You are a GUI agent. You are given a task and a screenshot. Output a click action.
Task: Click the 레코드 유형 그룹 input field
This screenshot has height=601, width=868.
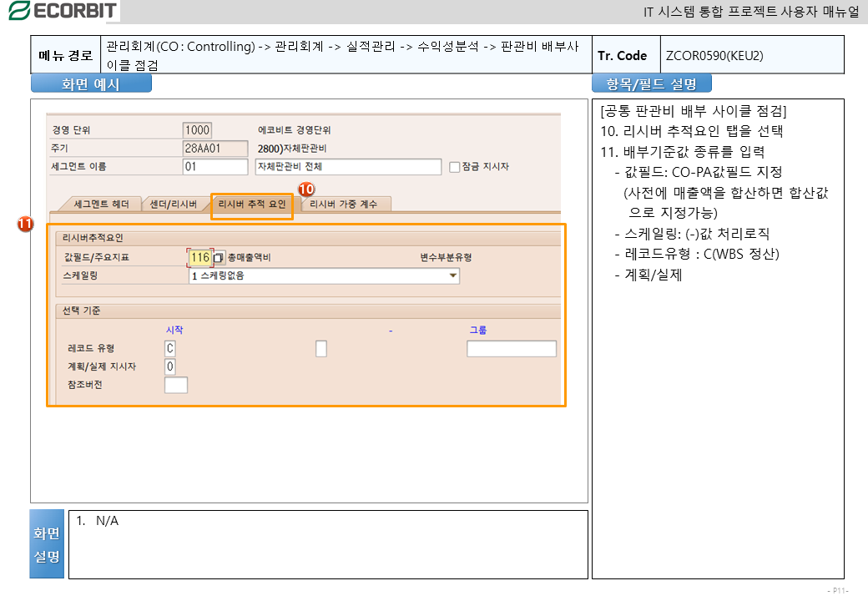click(x=512, y=349)
